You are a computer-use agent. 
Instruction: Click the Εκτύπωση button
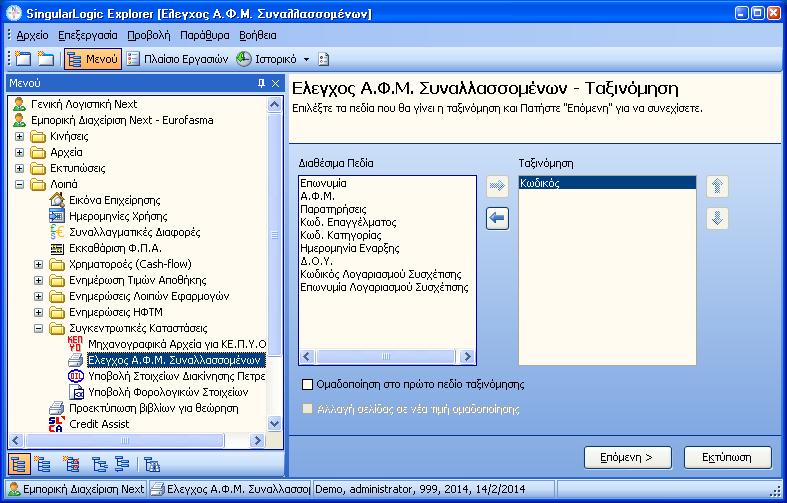728,457
